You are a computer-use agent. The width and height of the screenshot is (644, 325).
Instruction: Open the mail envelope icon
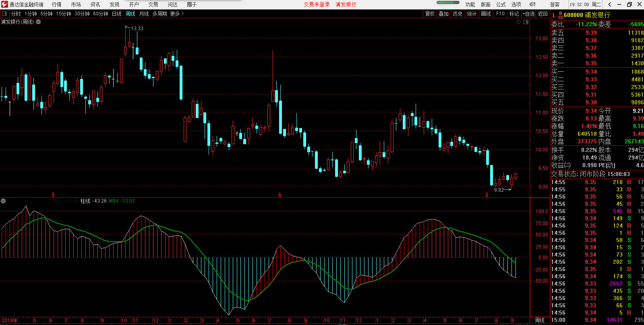click(x=532, y=4)
